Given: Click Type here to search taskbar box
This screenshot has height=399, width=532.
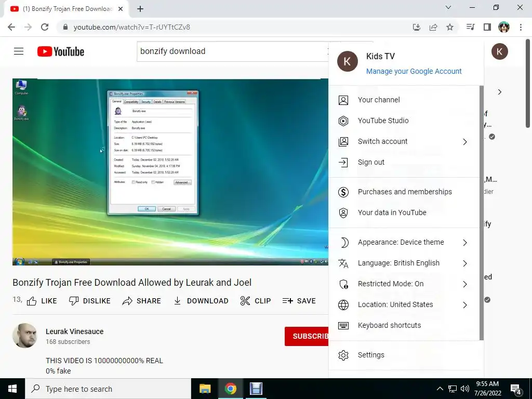Looking at the screenshot, I should (108, 389).
